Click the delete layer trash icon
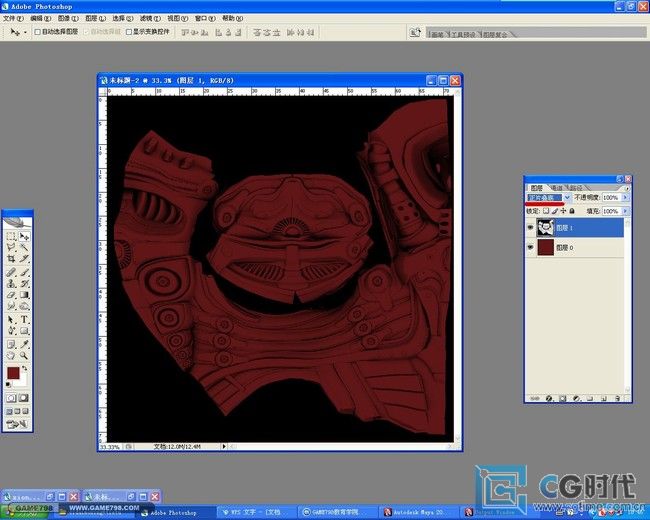Screen dimensions: 650x520 tap(621, 398)
